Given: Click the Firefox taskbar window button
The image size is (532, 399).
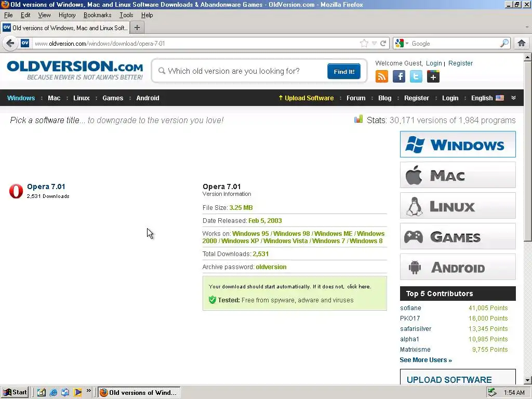Looking at the screenshot, I should tap(139, 393).
